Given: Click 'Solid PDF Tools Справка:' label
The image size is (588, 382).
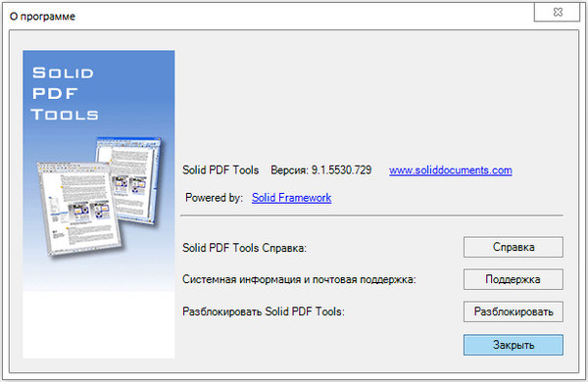Looking at the screenshot, I should pos(244,248).
